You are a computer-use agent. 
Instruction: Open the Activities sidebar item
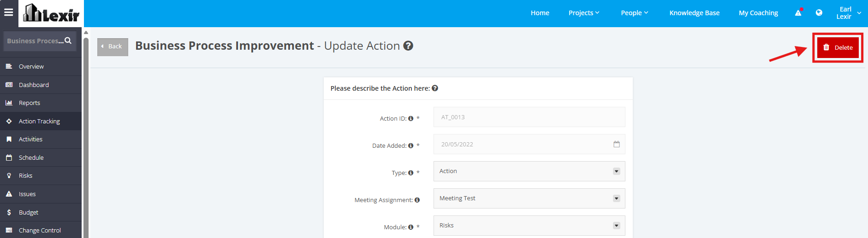(41, 139)
